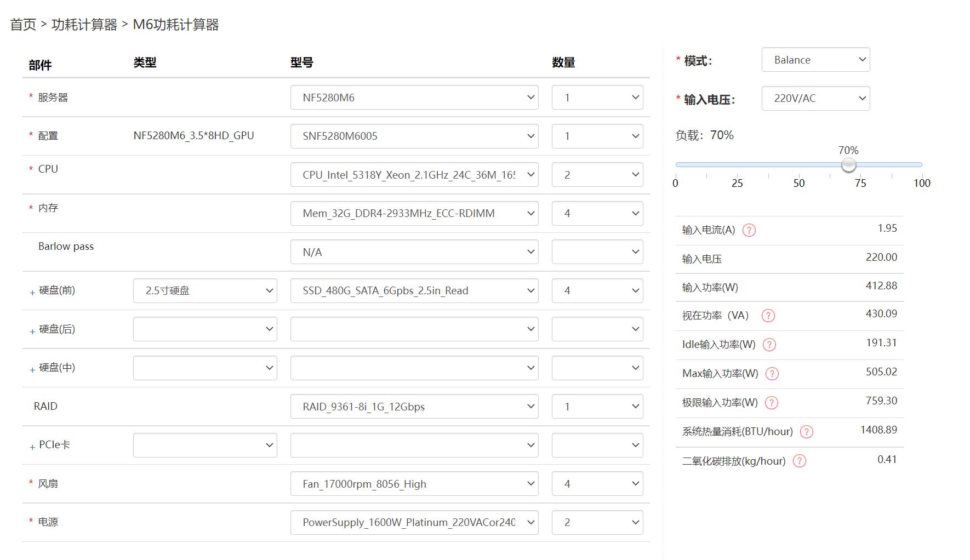Screen dimensions: 970x560
Task: Open the NF5280M6 server model dropdown
Action: coord(414,98)
